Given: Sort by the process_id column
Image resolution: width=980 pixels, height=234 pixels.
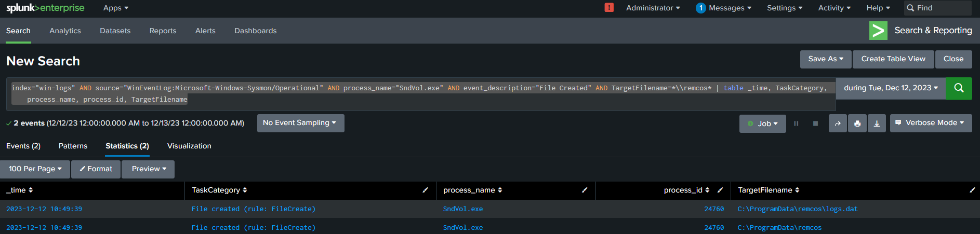Looking at the screenshot, I should [x=686, y=190].
